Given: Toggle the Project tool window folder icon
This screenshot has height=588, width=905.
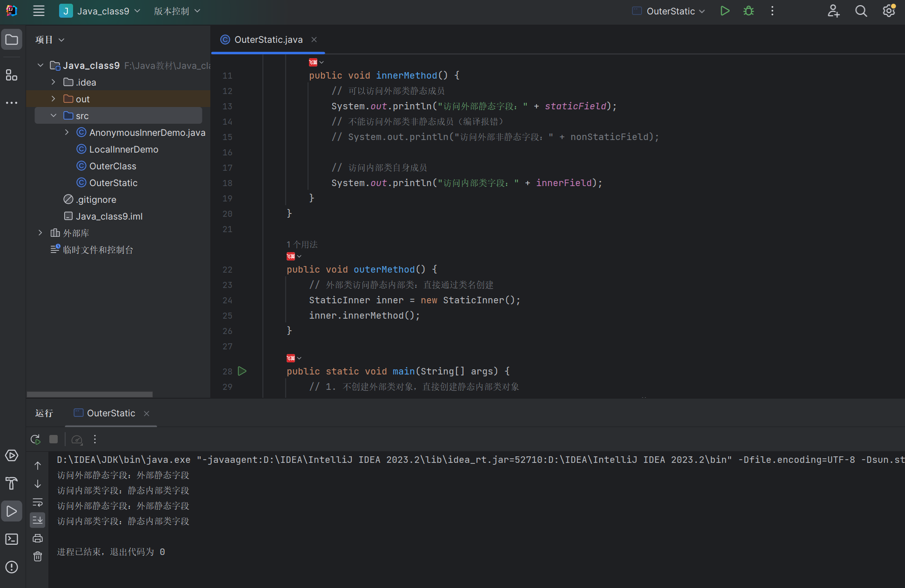Looking at the screenshot, I should coord(12,40).
